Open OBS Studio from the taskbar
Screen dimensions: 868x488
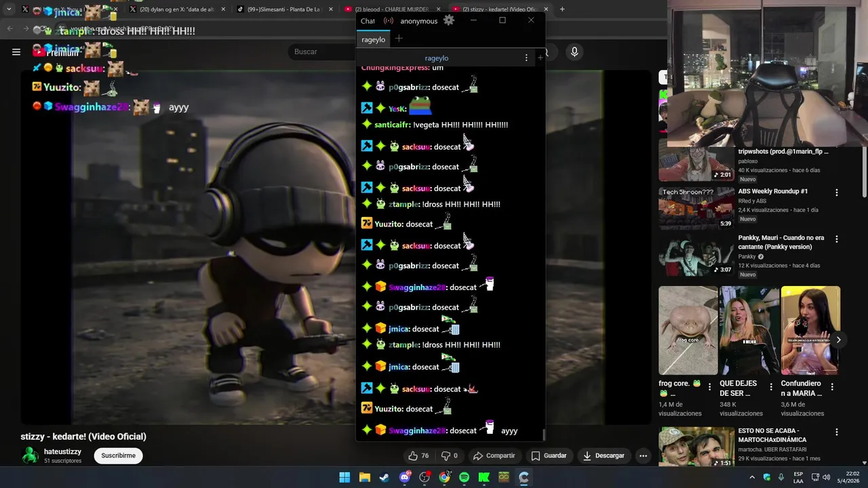(x=425, y=477)
